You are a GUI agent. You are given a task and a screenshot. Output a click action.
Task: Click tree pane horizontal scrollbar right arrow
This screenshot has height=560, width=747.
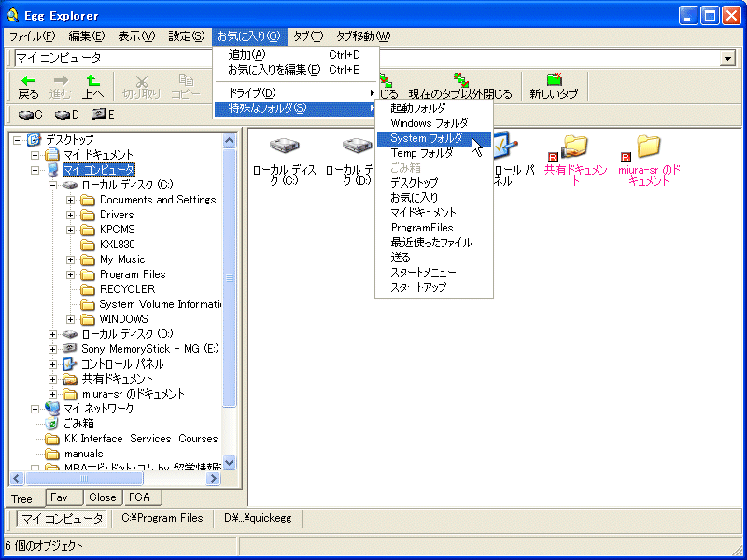click(x=213, y=478)
